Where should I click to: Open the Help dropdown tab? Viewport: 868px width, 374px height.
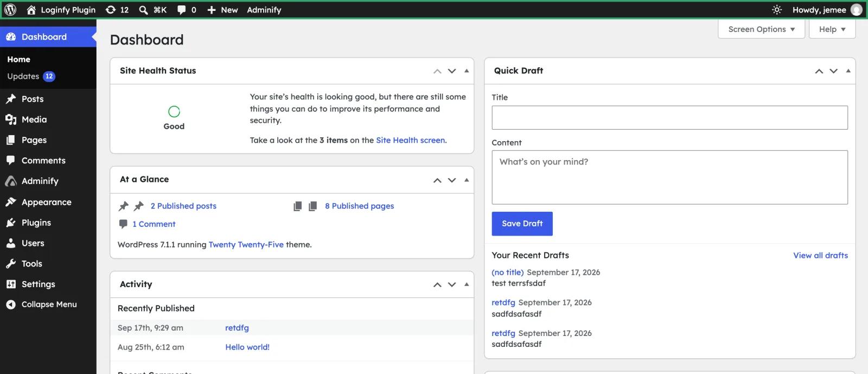coord(832,29)
